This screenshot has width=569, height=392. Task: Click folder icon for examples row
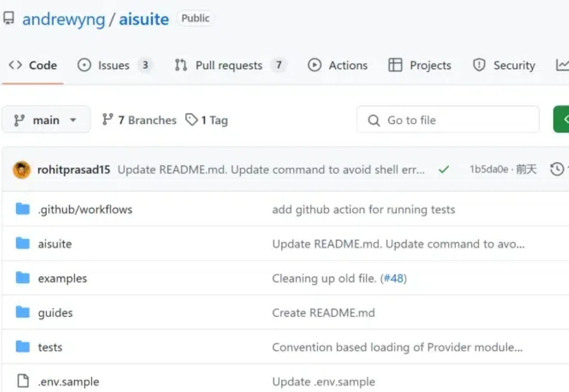(23, 278)
